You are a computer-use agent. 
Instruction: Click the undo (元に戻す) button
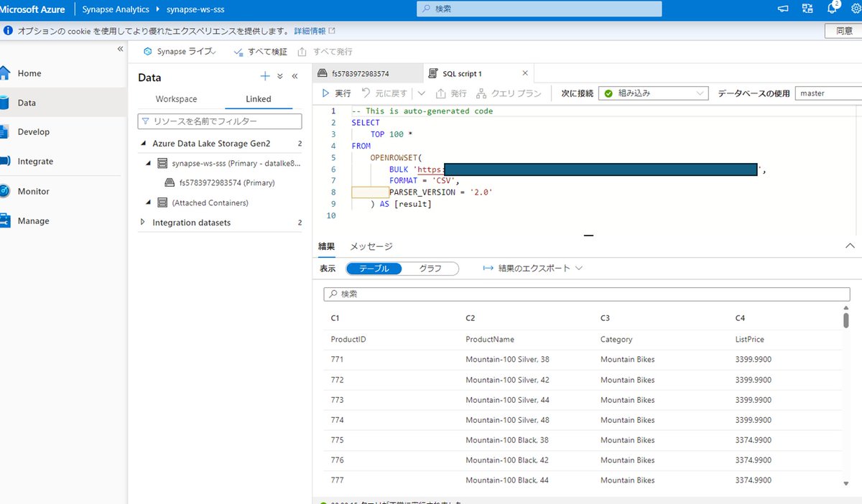tap(384, 93)
